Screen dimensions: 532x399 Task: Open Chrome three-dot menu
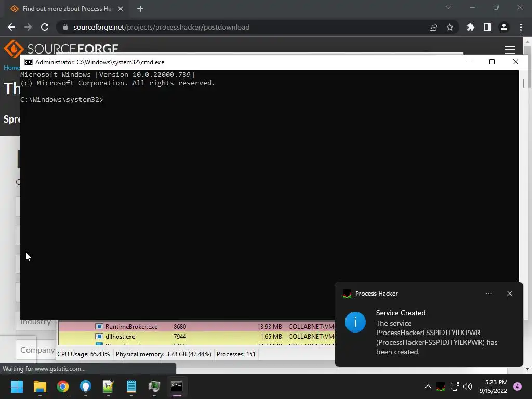coord(521,27)
